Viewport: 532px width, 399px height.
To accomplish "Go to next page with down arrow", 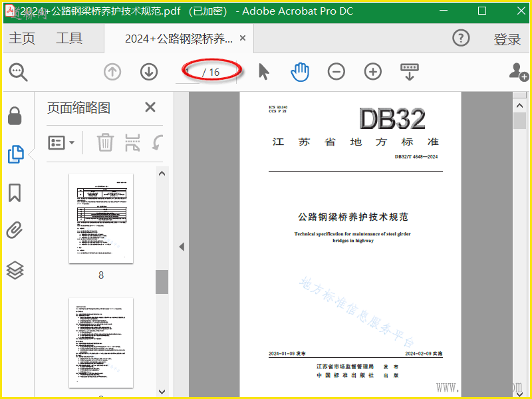I will coord(149,72).
